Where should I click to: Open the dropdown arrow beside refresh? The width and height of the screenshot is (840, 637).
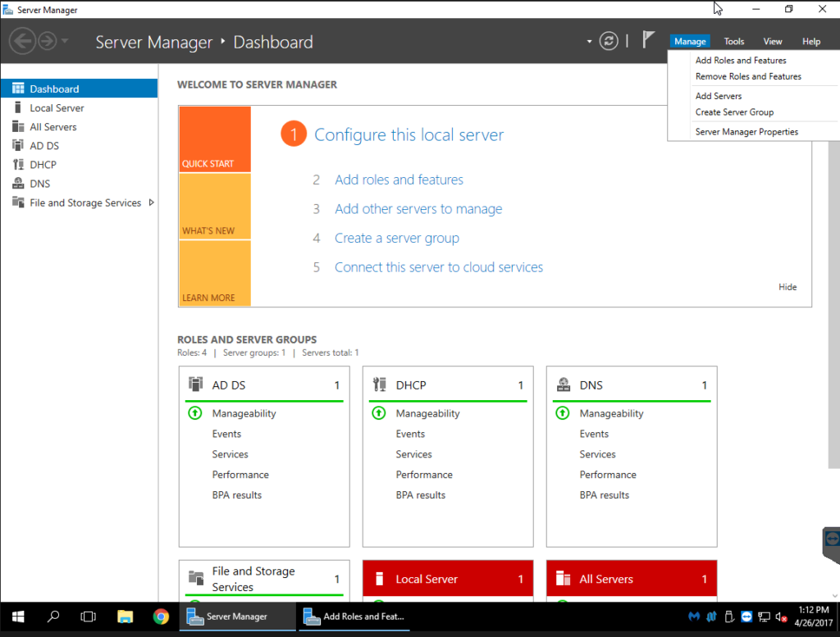click(x=589, y=41)
